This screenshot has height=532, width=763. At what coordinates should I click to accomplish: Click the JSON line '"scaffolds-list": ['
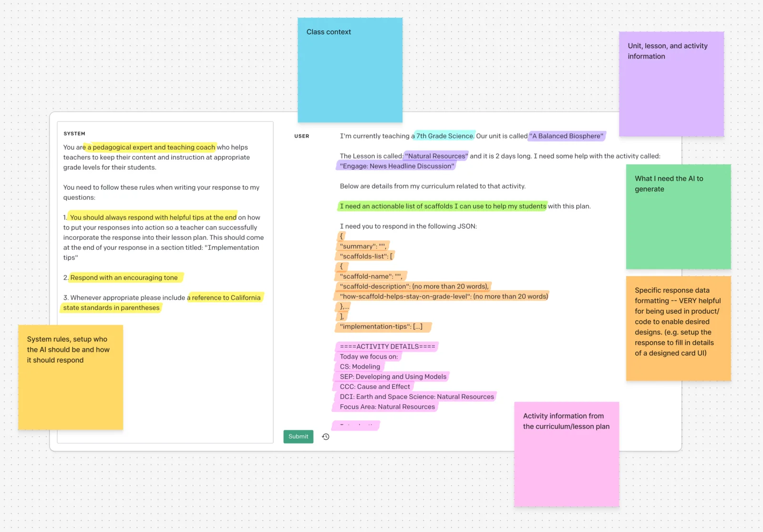pyautogui.click(x=366, y=256)
